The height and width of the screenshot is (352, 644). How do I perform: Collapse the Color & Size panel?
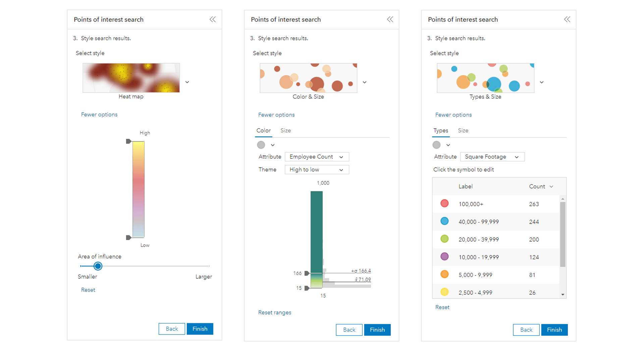click(x=390, y=19)
